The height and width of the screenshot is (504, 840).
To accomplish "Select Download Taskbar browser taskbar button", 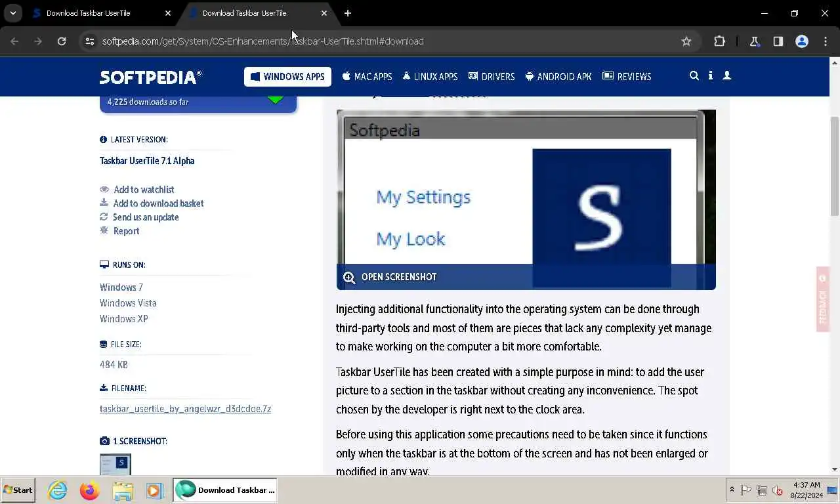I will click(x=225, y=490).
